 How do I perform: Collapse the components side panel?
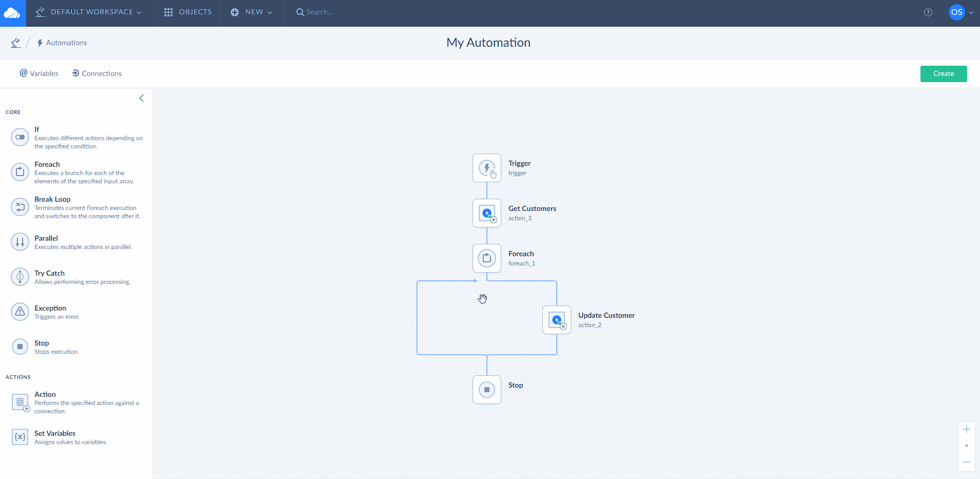point(142,98)
